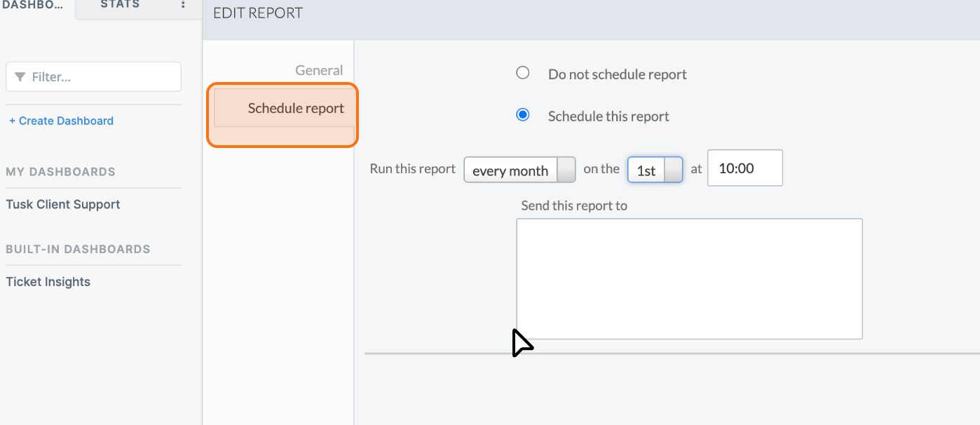Viewport: 980px width, 425px height.
Task: Choose Schedule this report radio
Action: [522, 115]
